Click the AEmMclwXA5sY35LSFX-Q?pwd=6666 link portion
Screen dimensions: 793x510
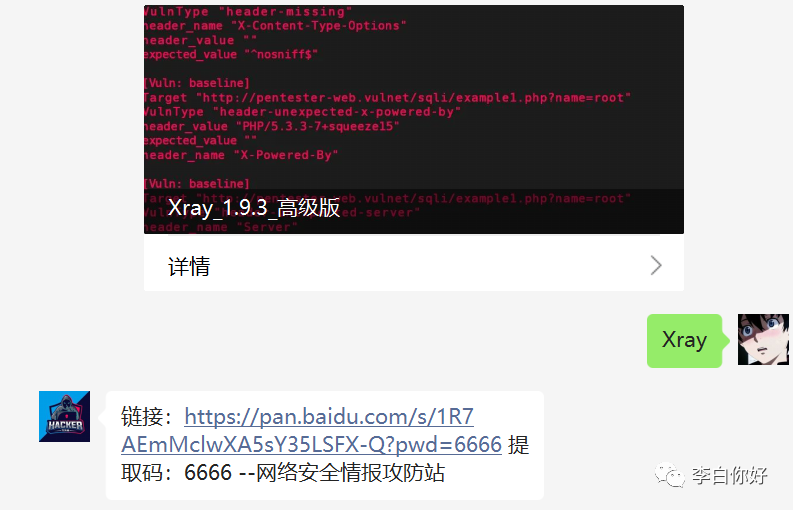312,445
